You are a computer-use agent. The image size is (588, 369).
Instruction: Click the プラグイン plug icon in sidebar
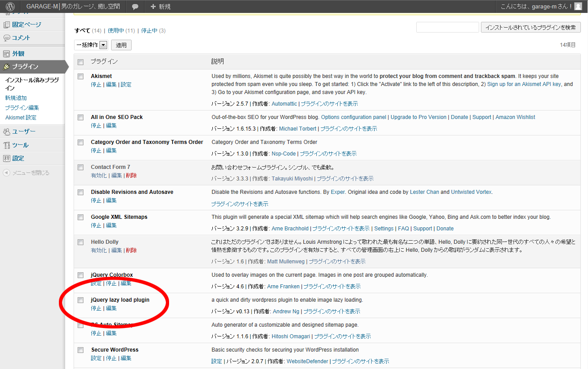tap(7, 67)
